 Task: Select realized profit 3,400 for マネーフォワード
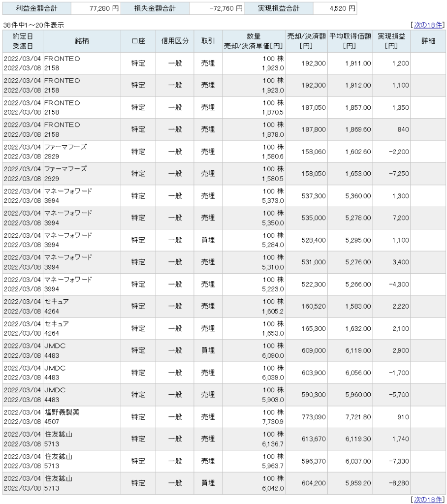click(400, 262)
